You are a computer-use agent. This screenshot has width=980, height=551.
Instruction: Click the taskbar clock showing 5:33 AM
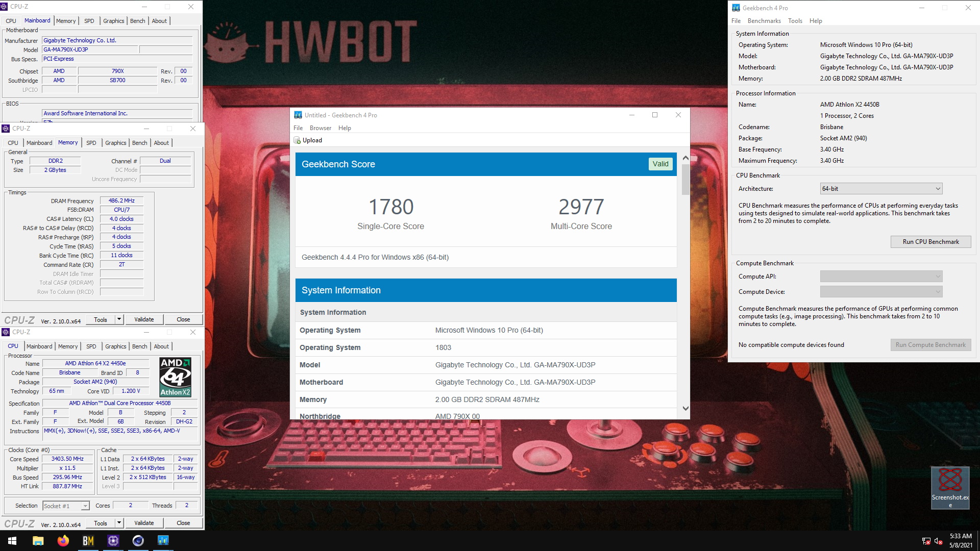point(961,541)
